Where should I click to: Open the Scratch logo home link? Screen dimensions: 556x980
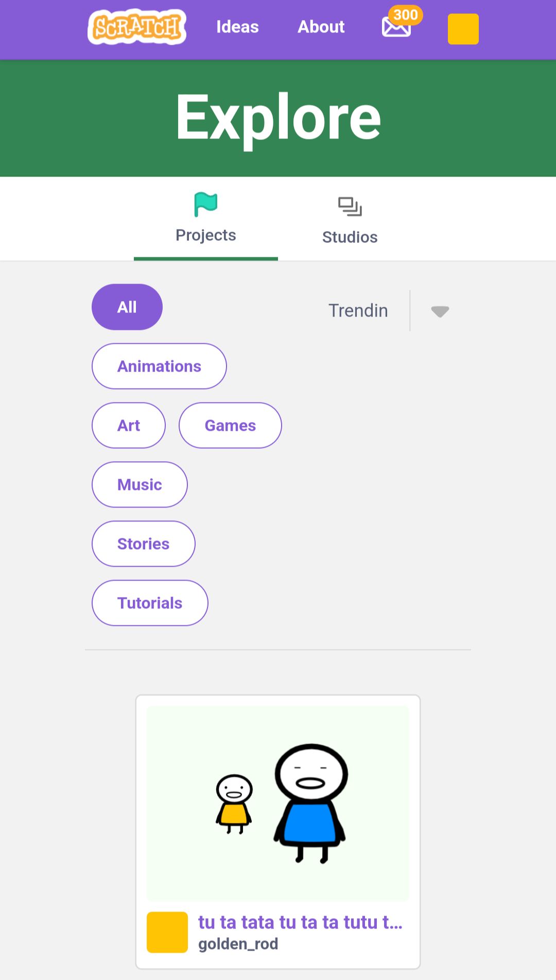137,27
